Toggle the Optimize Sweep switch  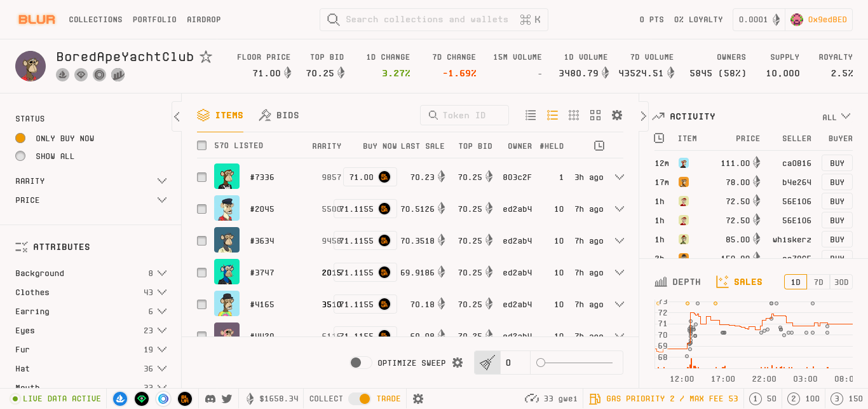pyautogui.click(x=360, y=363)
